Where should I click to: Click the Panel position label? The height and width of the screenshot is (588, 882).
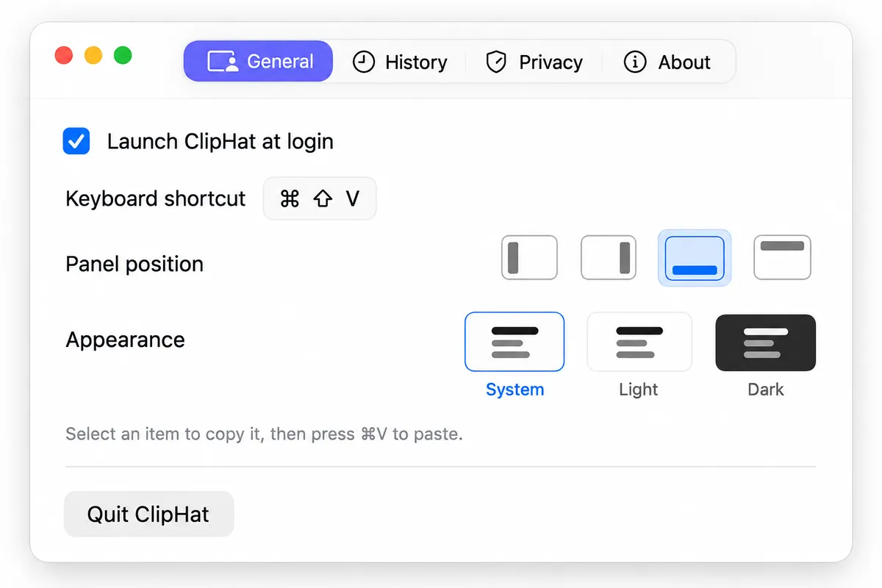point(135,264)
